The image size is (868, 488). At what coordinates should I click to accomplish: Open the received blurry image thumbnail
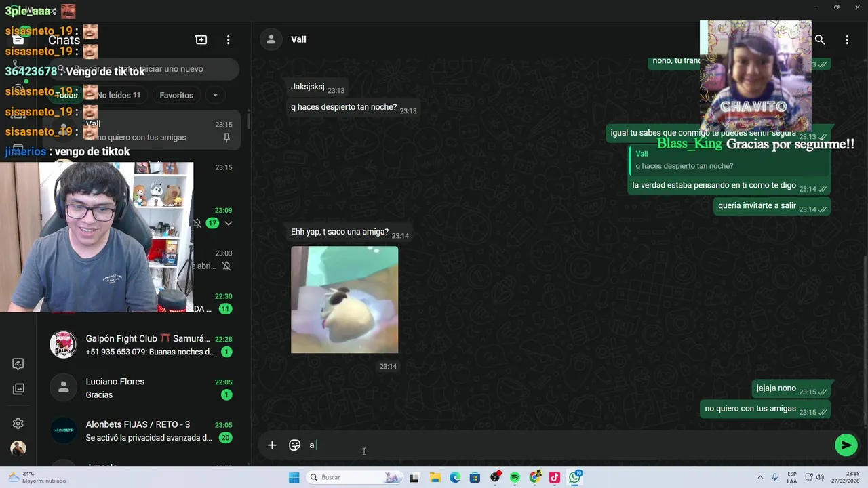[x=344, y=300]
